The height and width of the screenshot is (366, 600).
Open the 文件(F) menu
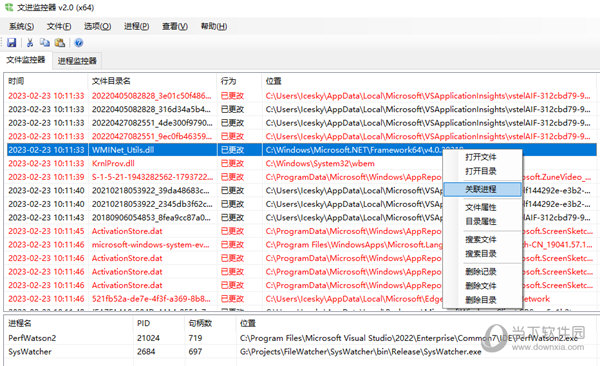click(59, 26)
